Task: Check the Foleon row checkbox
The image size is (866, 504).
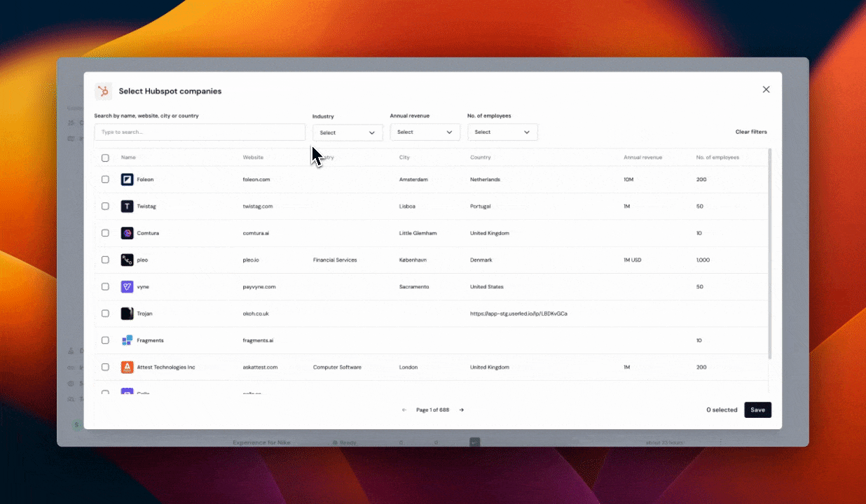Action: [x=105, y=180]
